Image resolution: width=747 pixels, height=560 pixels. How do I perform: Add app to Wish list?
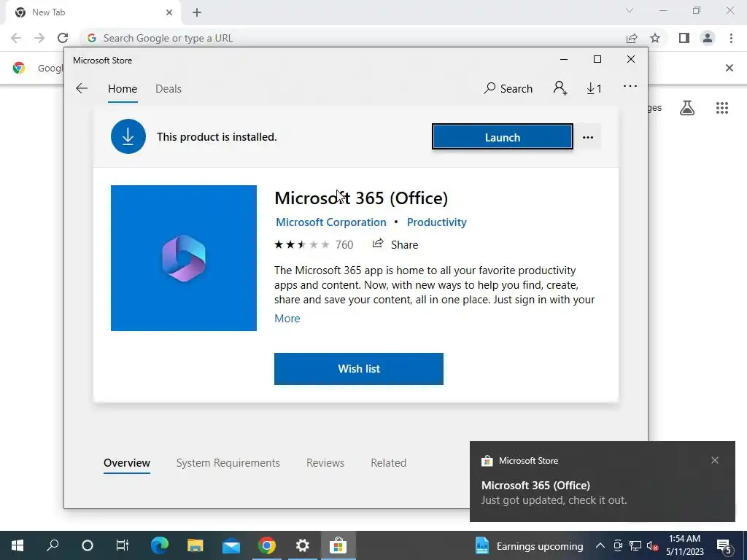pos(359,368)
